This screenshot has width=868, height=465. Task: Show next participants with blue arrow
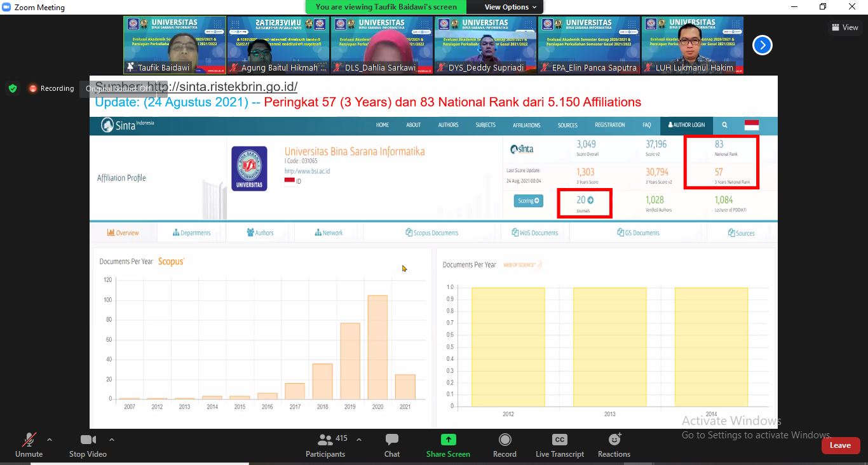pyautogui.click(x=763, y=45)
